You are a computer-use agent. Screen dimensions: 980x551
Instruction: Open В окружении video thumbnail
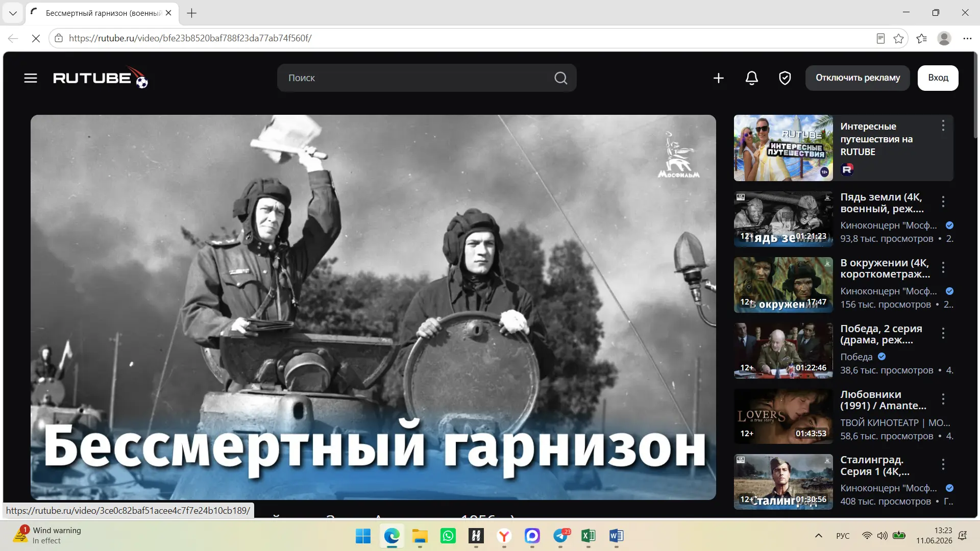click(783, 285)
